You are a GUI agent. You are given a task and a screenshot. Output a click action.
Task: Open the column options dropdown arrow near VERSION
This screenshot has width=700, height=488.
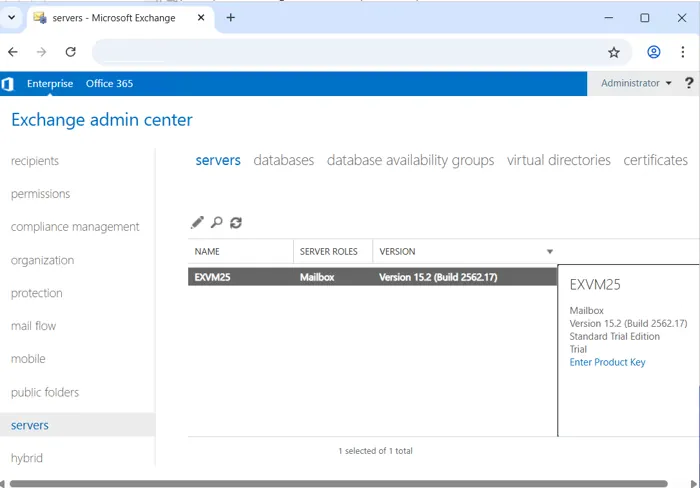tap(550, 251)
